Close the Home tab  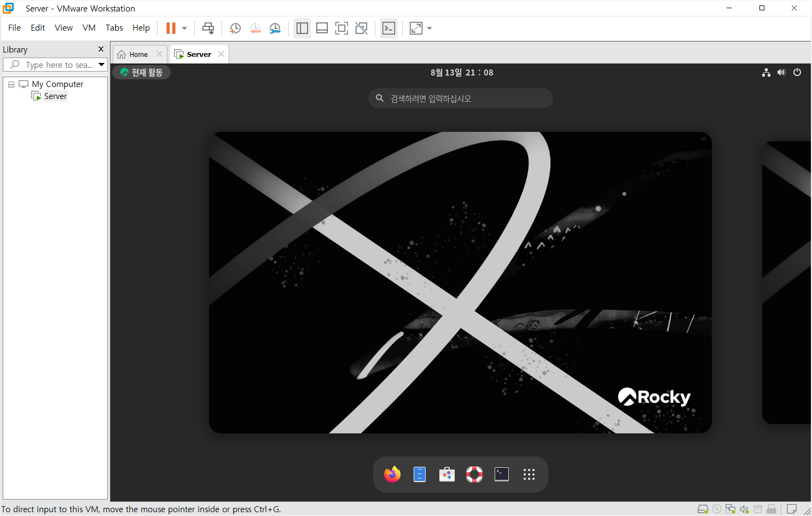pyautogui.click(x=159, y=54)
